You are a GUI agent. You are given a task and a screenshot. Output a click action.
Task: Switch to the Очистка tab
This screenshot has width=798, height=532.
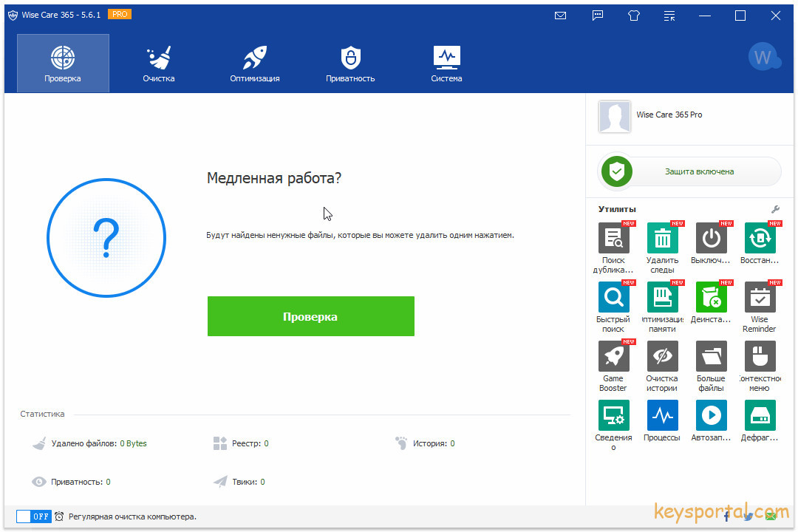coord(159,64)
